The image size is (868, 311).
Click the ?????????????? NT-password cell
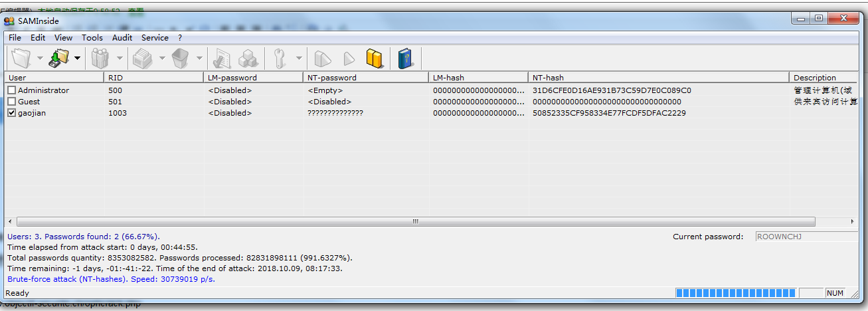coord(335,113)
